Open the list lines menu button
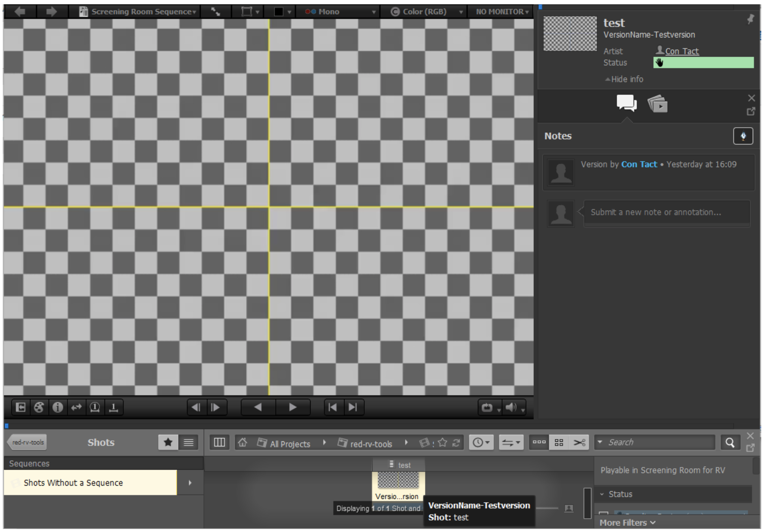The image size is (763, 532). pos(188,442)
